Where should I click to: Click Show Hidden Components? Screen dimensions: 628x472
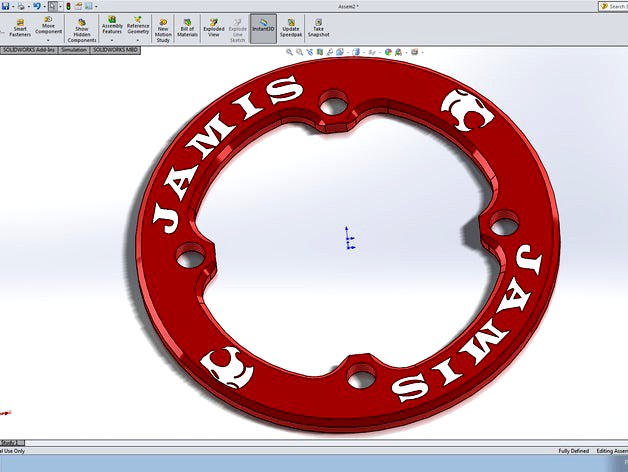tap(82, 29)
